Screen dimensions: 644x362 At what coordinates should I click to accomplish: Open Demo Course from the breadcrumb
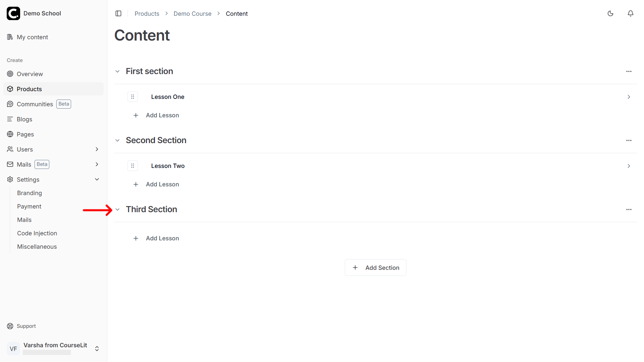(x=192, y=13)
